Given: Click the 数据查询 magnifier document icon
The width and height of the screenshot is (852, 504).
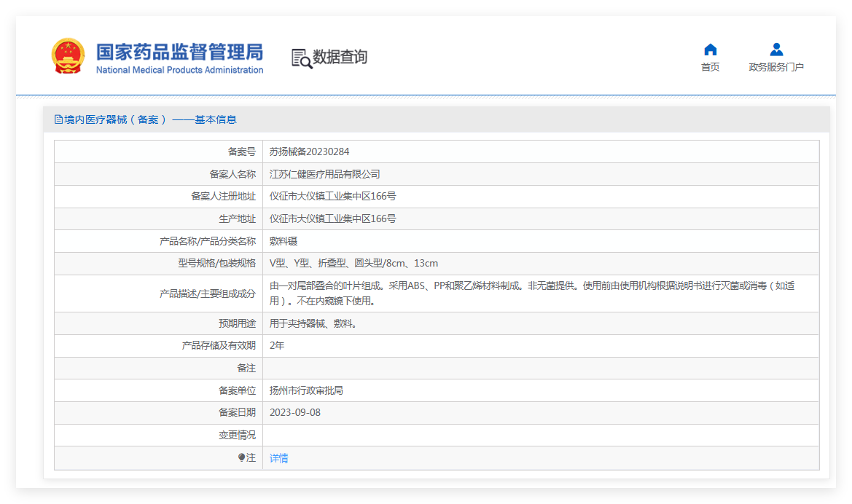Looking at the screenshot, I should pos(301,58).
